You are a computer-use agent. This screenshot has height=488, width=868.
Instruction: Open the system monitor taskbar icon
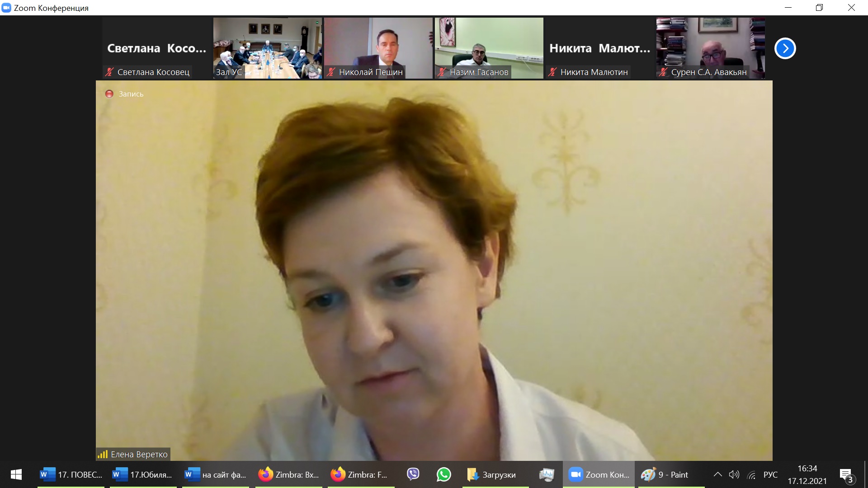(x=547, y=474)
